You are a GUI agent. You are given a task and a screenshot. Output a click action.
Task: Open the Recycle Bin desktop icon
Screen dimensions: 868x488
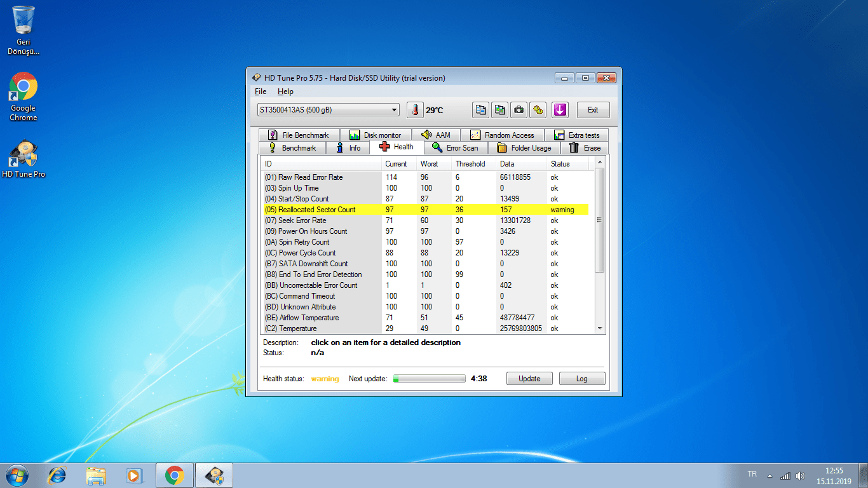24,30
